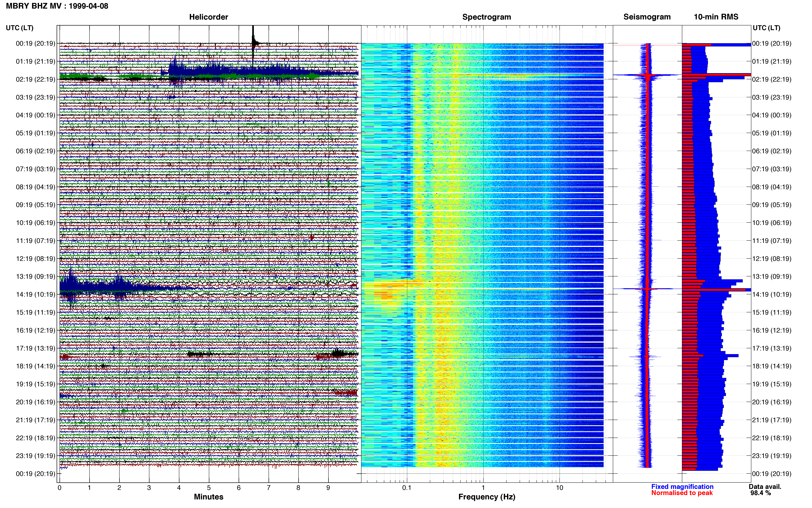Click the RMS peak bar near 17:39
The image size is (812, 508).
(x=710, y=355)
